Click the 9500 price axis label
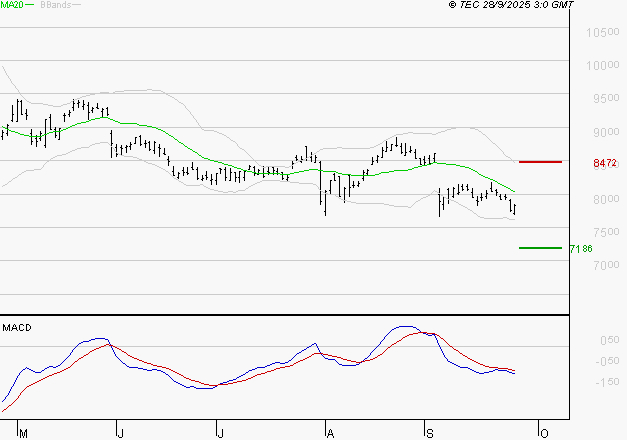 coord(606,98)
